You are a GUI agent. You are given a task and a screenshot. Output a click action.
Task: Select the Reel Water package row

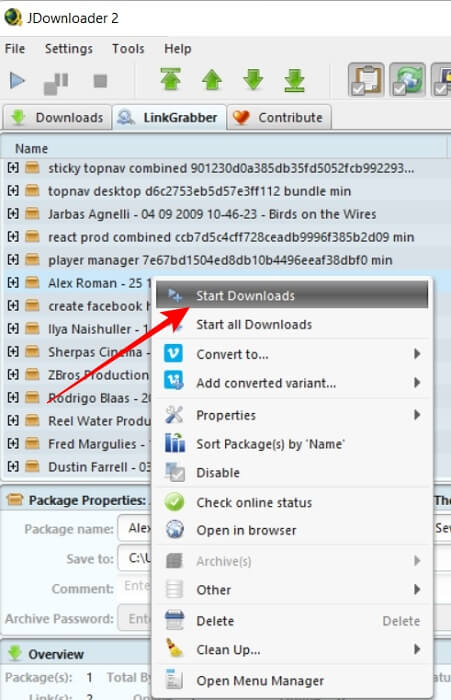pyautogui.click(x=76, y=421)
